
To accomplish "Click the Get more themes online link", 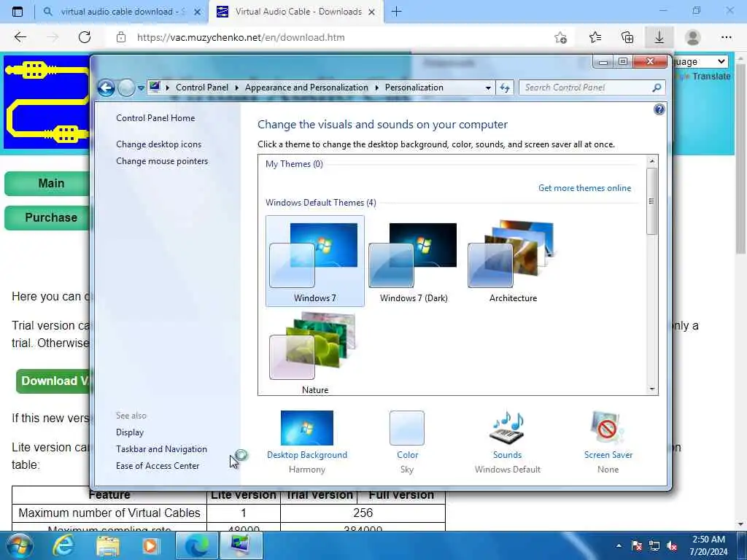I will click(584, 188).
